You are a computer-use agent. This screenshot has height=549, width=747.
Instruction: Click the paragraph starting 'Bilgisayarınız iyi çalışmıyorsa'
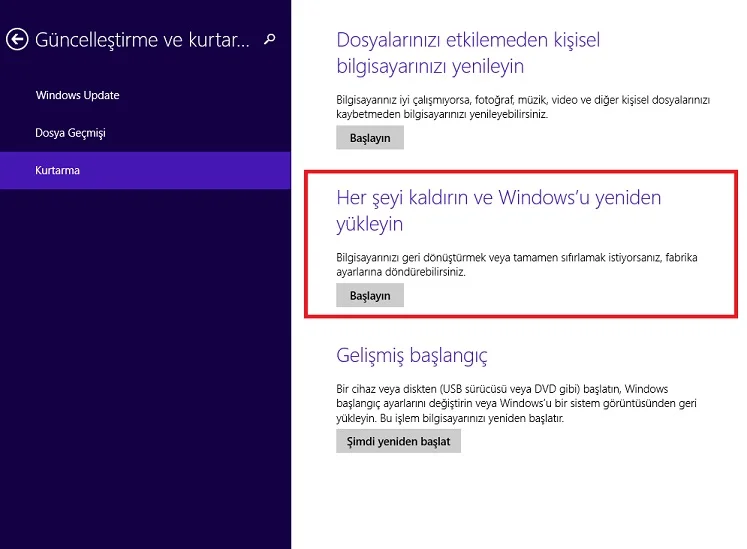point(523,107)
